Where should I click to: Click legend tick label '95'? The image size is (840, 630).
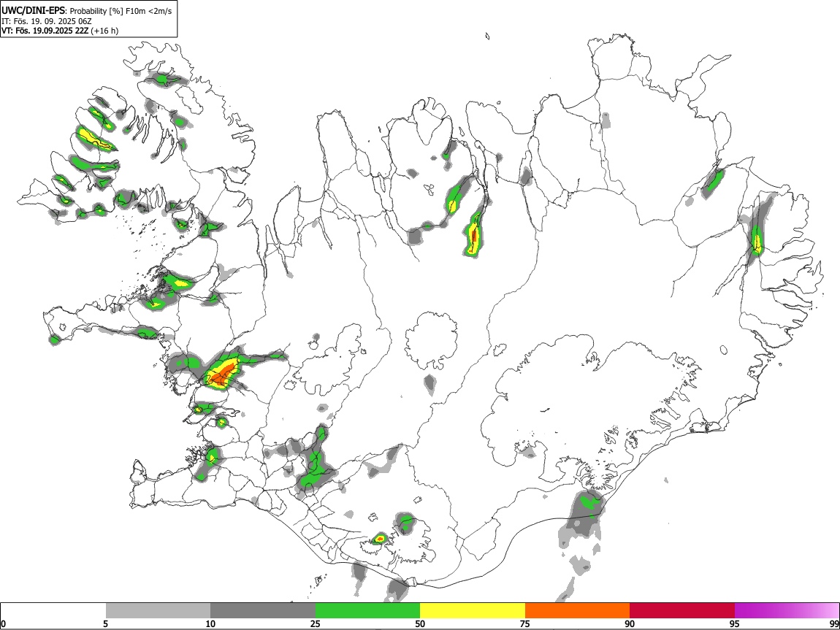coord(735,623)
